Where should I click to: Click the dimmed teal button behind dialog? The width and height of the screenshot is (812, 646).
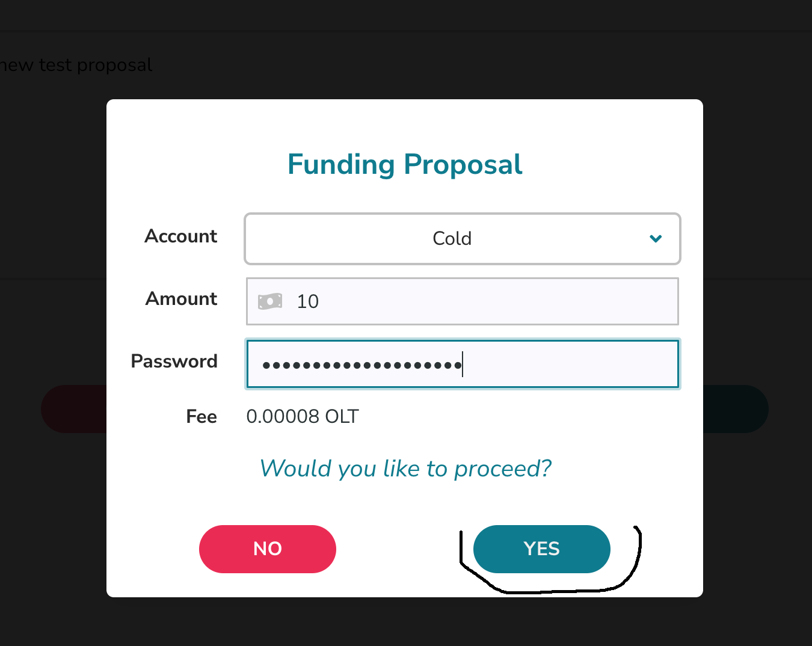point(736,409)
